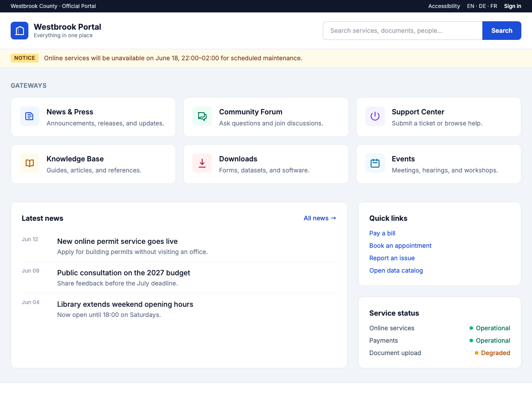Click the Westbrook Portal title text

coord(67,27)
